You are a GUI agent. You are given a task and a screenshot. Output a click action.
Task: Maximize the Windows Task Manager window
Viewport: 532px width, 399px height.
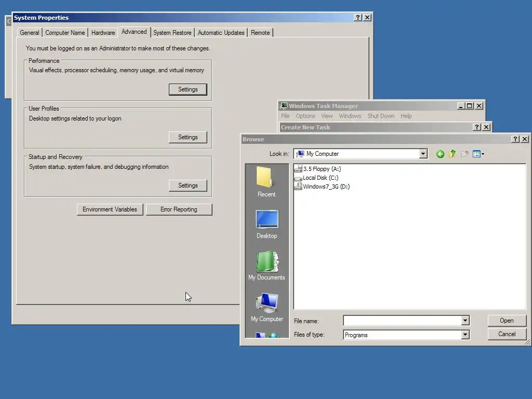coord(469,106)
